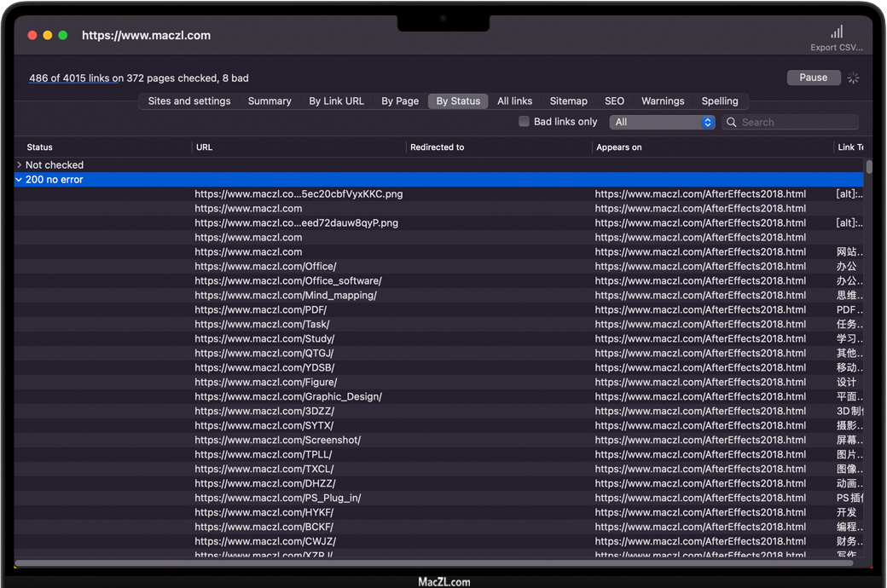The width and height of the screenshot is (887, 588).
Task: Show the Spelling tab
Action: coord(720,101)
